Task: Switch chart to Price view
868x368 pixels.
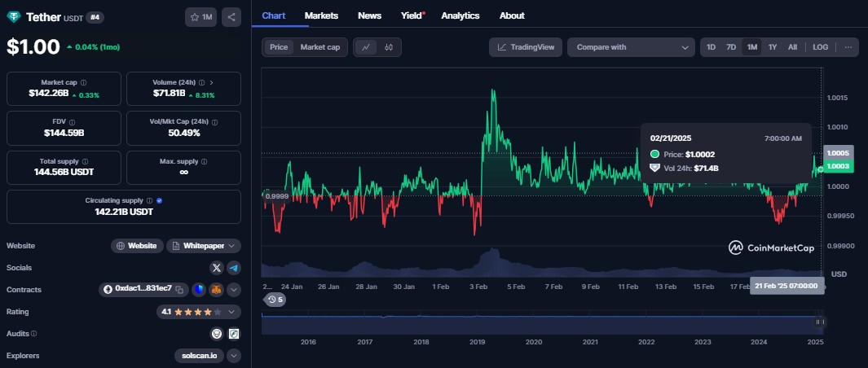Action: point(279,47)
